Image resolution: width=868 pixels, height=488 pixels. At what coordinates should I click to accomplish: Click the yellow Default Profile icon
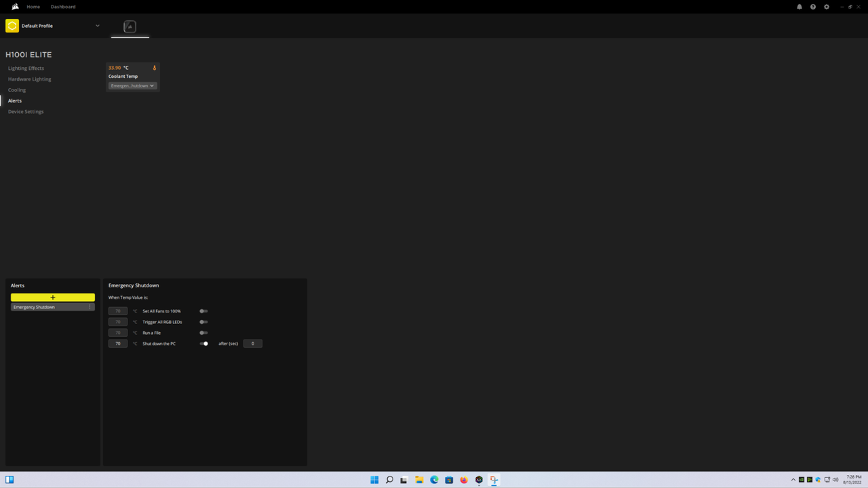[12, 26]
